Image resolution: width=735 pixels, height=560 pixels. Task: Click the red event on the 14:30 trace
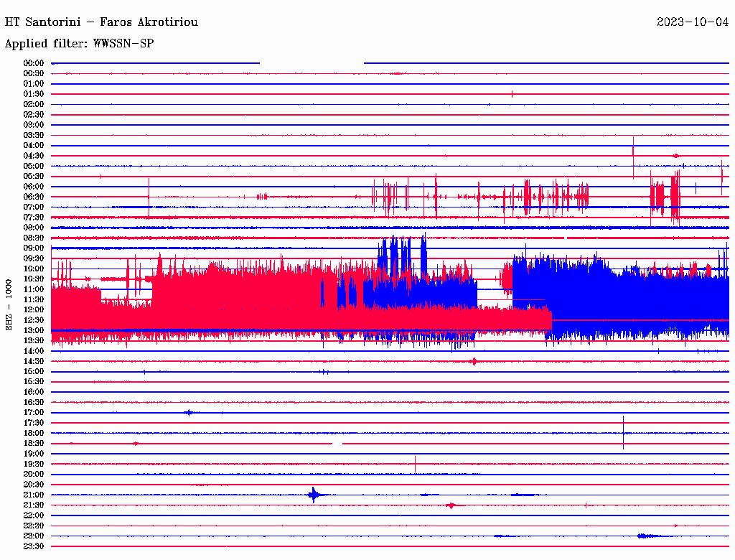474,361
